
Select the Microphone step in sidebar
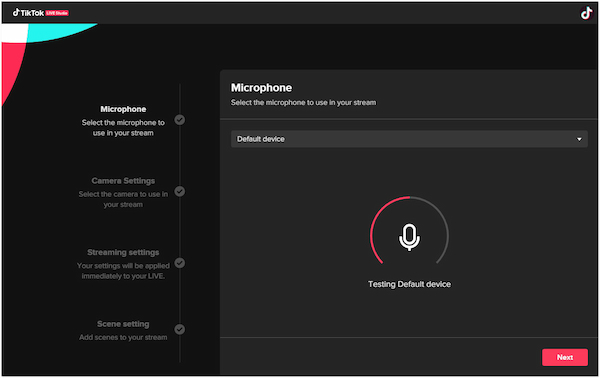coord(123,109)
